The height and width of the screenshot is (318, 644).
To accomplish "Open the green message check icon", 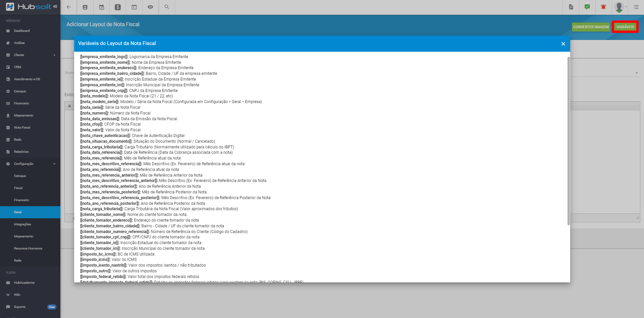I will coord(587,7).
